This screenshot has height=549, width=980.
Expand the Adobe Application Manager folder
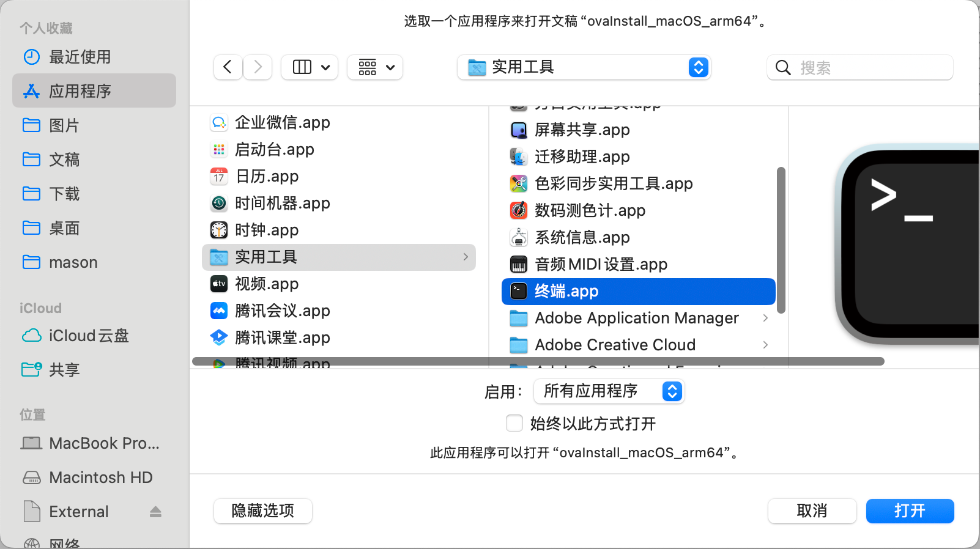765,318
